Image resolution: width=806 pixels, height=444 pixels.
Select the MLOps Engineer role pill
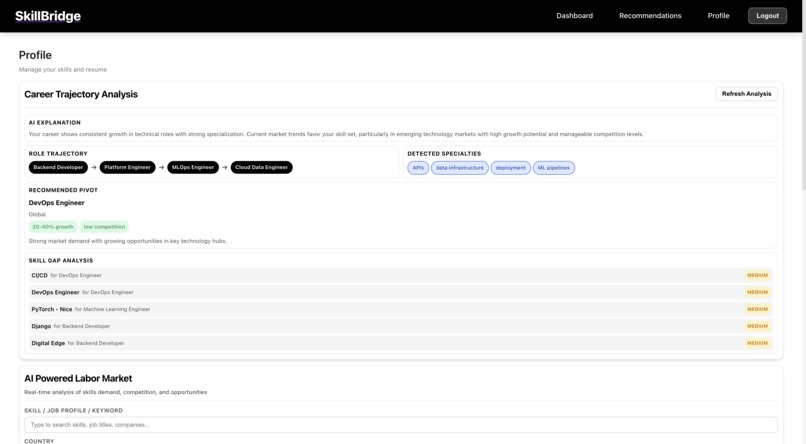(193, 168)
